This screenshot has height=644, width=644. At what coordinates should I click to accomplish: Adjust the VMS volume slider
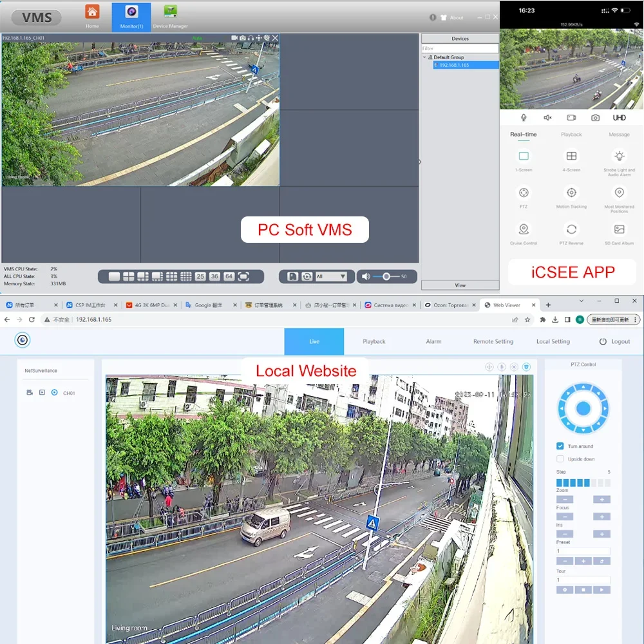(x=386, y=276)
